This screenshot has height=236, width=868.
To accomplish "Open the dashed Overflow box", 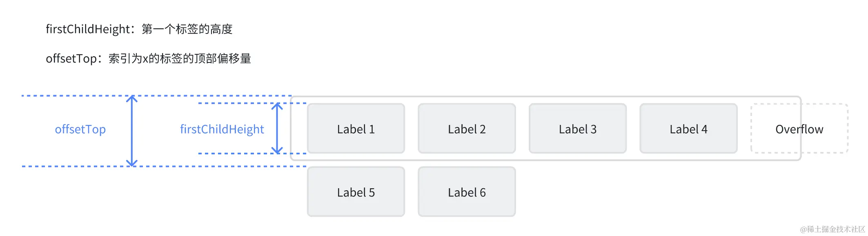I will [799, 129].
